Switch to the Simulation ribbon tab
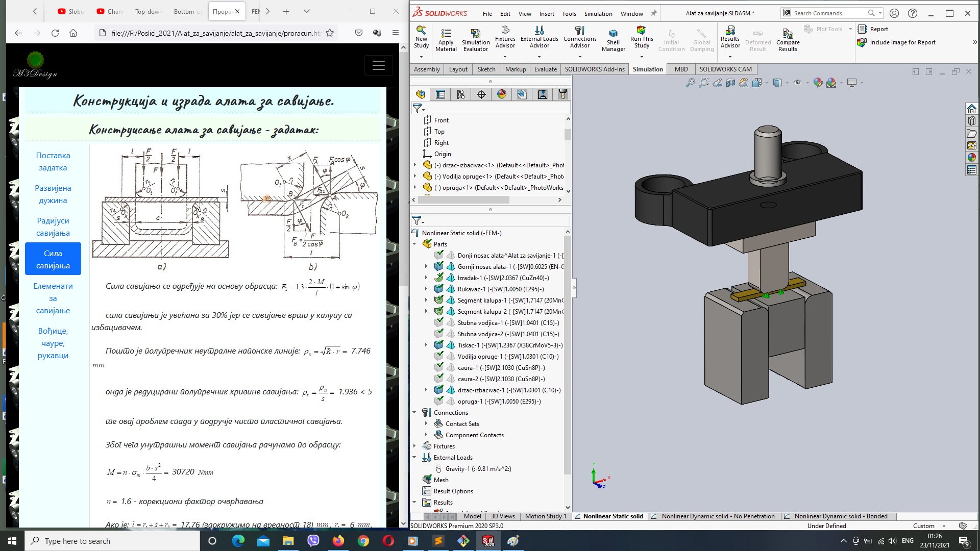Image resolution: width=980 pixels, height=551 pixels. click(648, 69)
